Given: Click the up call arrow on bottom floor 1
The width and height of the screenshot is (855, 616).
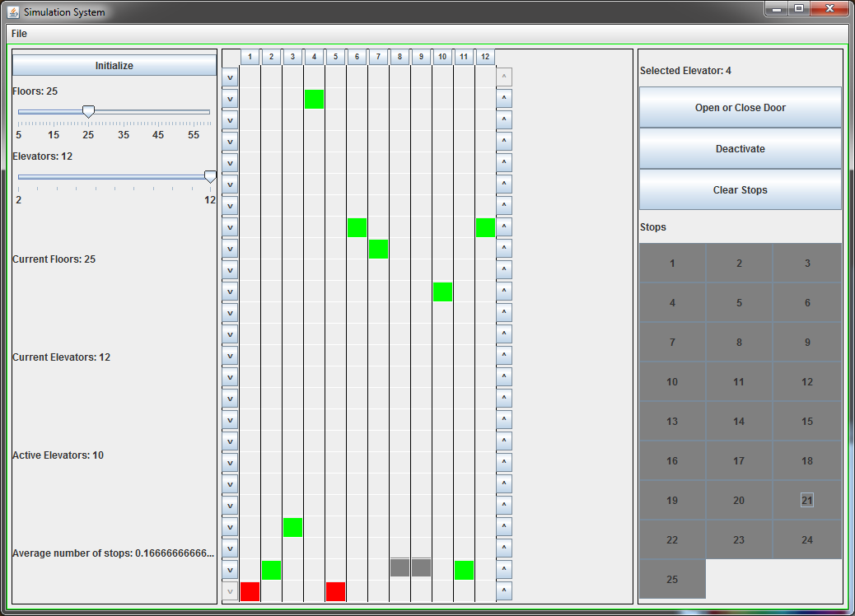Looking at the screenshot, I should pos(504,590).
